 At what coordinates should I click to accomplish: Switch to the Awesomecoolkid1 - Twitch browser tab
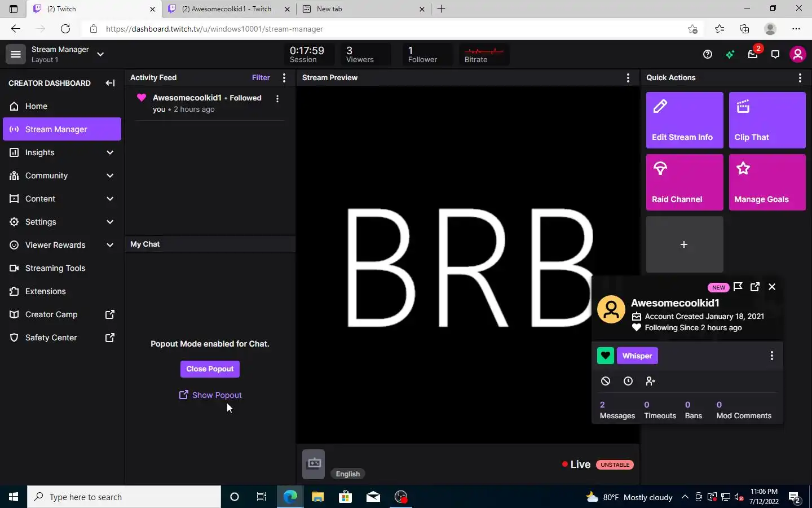click(228, 9)
